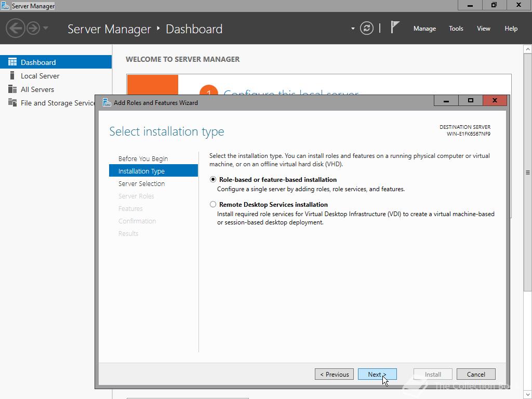
Task: Minimize the Add Roles and Features Wizard
Action: (x=446, y=100)
